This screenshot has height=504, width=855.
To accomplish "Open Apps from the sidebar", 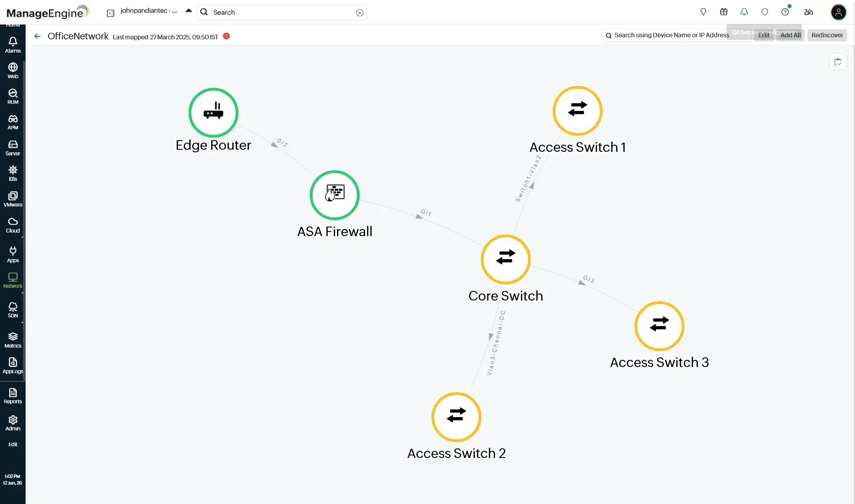I will pyautogui.click(x=13, y=254).
